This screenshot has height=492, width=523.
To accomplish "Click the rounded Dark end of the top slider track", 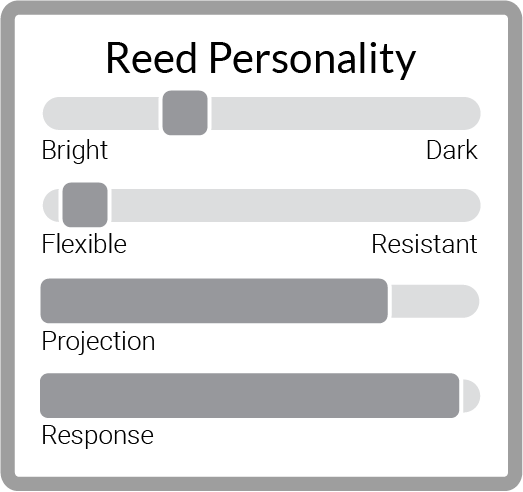I will (470, 113).
